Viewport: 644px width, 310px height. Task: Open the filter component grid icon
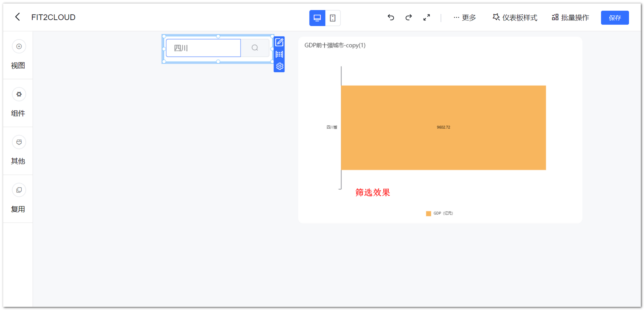tap(279, 54)
